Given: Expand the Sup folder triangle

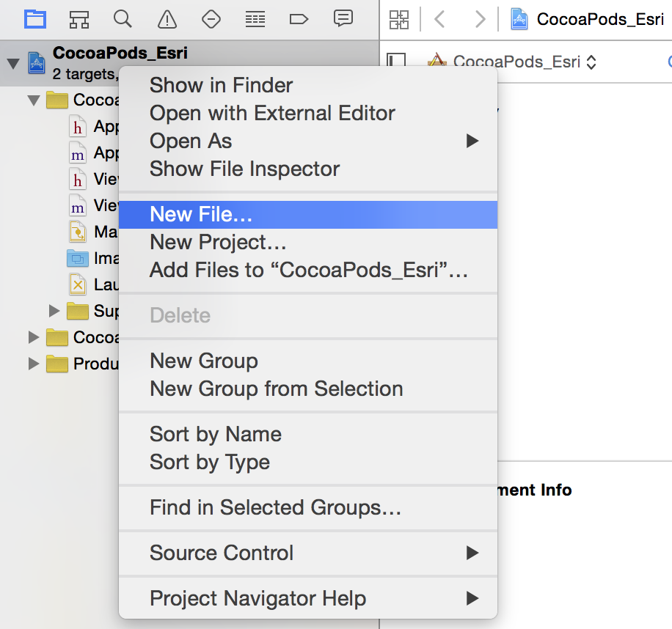Looking at the screenshot, I should point(54,311).
